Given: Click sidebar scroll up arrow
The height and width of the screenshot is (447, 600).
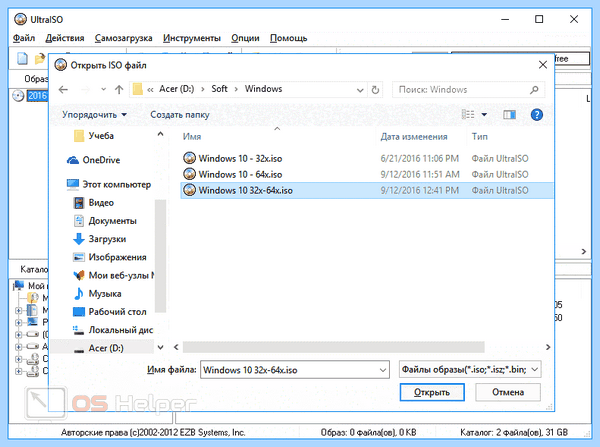Looking at the screenshot, I should click(160, 134).
